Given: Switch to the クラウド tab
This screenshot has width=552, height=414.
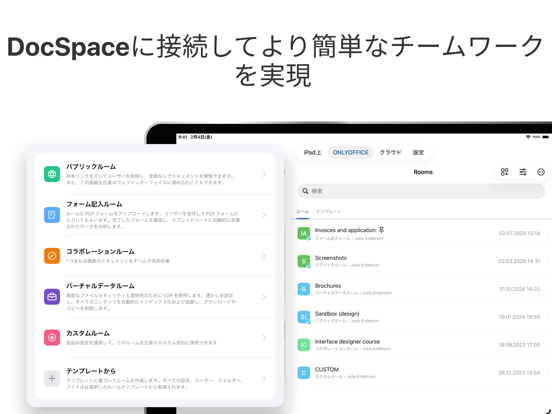Looking at the screenshot, I should pyautogui.click(x=390, y=152).
